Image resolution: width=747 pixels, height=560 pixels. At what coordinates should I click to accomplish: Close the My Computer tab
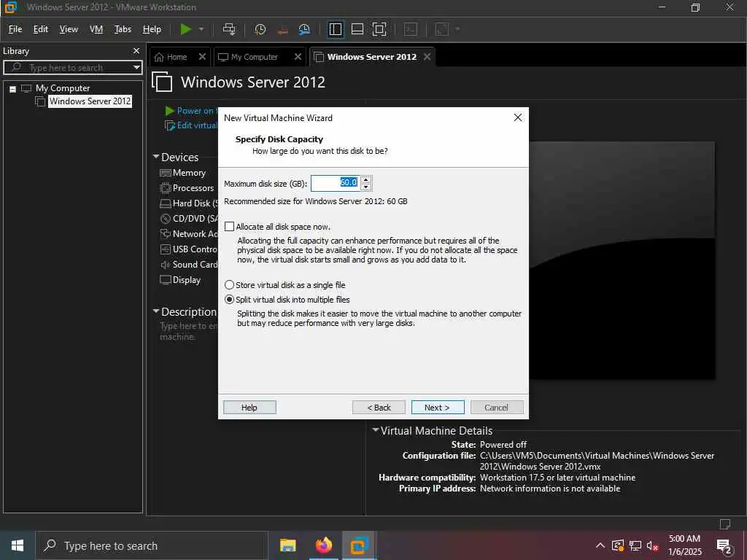point(298,57)
